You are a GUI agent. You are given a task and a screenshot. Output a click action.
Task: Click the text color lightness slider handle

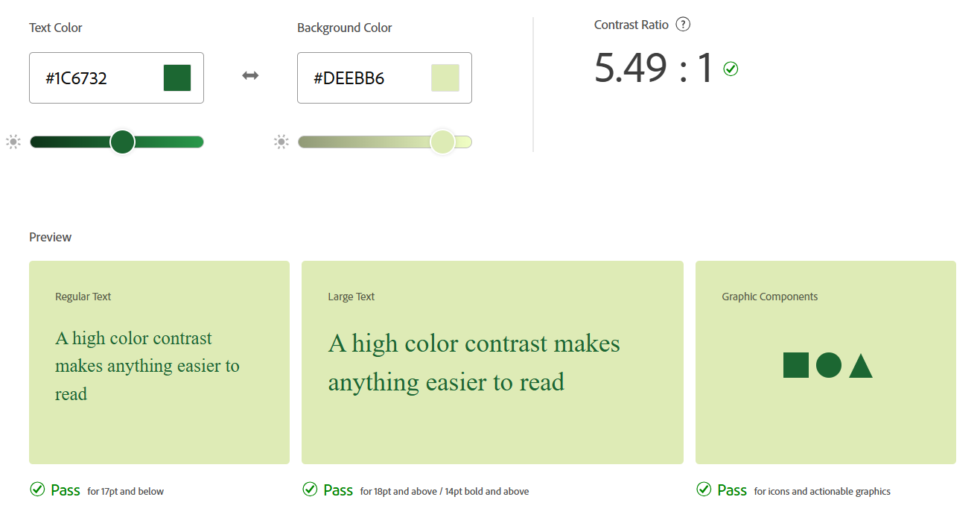pos(122,142)
